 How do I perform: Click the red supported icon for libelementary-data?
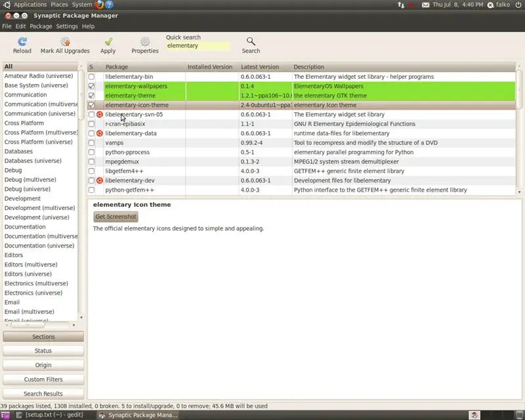(100, 133)
